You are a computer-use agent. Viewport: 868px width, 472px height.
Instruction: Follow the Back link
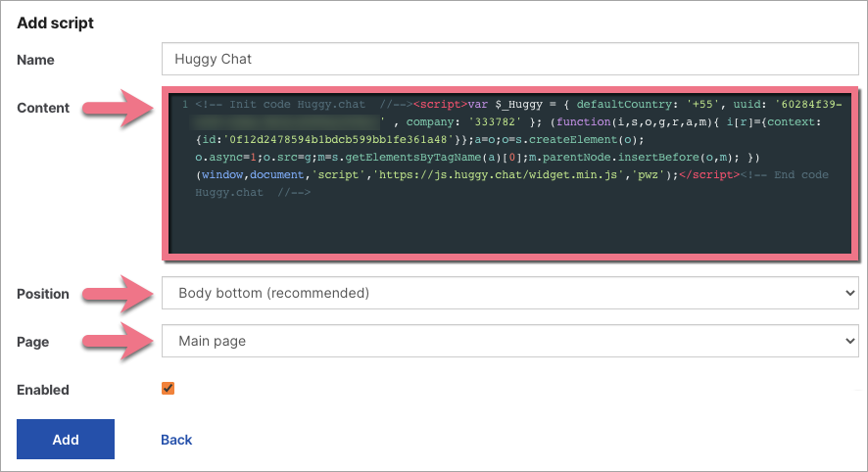176,440
